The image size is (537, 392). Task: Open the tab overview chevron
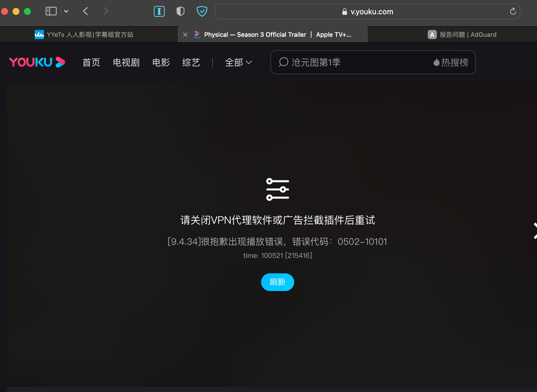click(66, 11)
